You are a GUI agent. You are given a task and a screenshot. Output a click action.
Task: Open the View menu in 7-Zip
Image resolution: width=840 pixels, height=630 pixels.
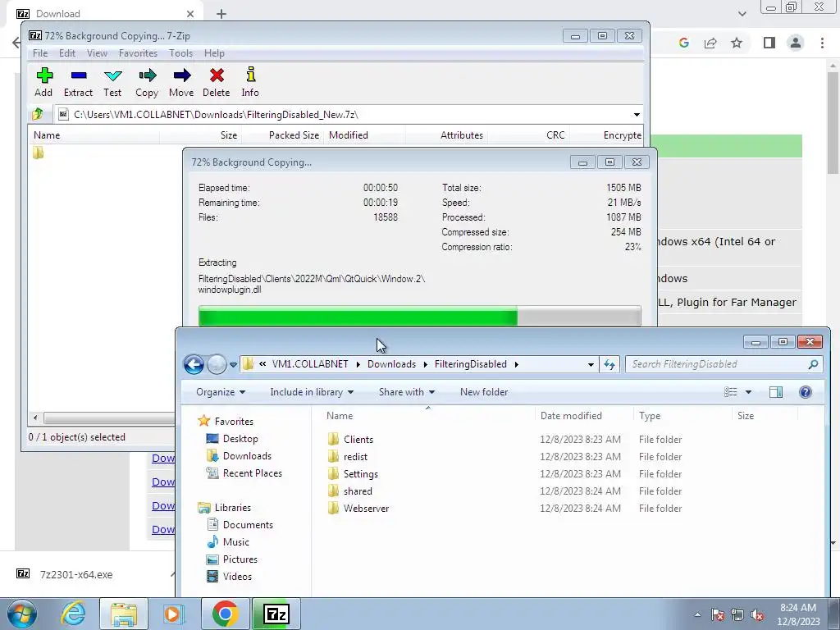click(x=97, y=53)
